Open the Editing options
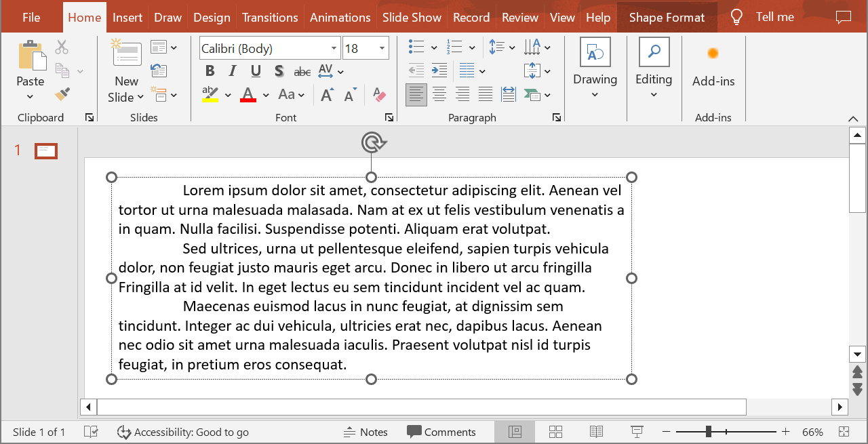Image resolution: width=868 pixels, height=444 pixels. tap(654, 70)
